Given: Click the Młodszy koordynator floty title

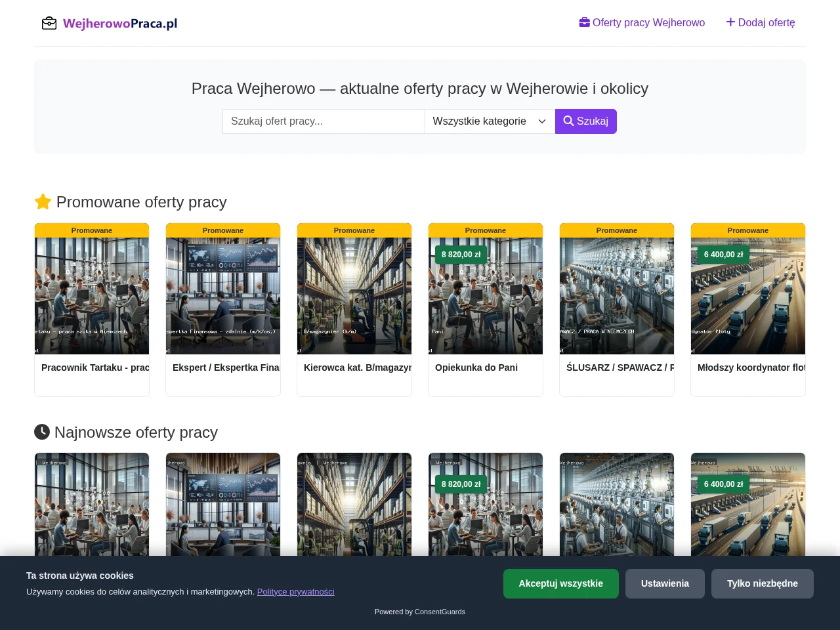Looking at the screenshot, I should point(751,367).
